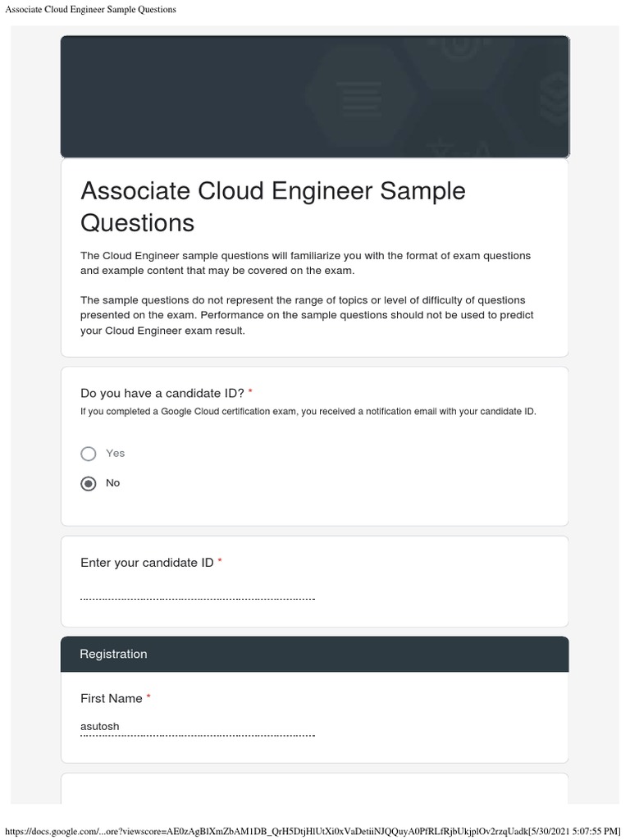
Task: Click the 'Yes' option label
Action: [115, 453]
